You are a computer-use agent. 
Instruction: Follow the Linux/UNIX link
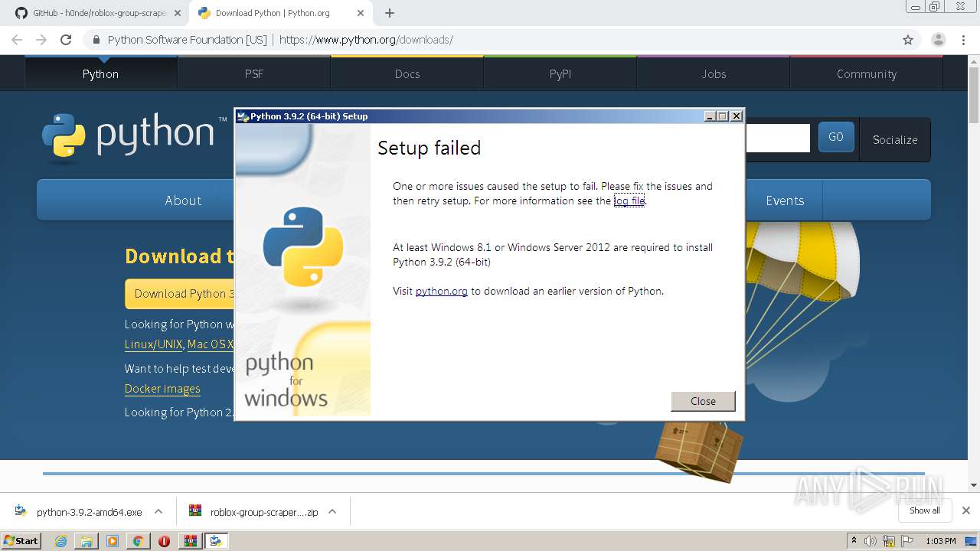[x=153, y=344]
